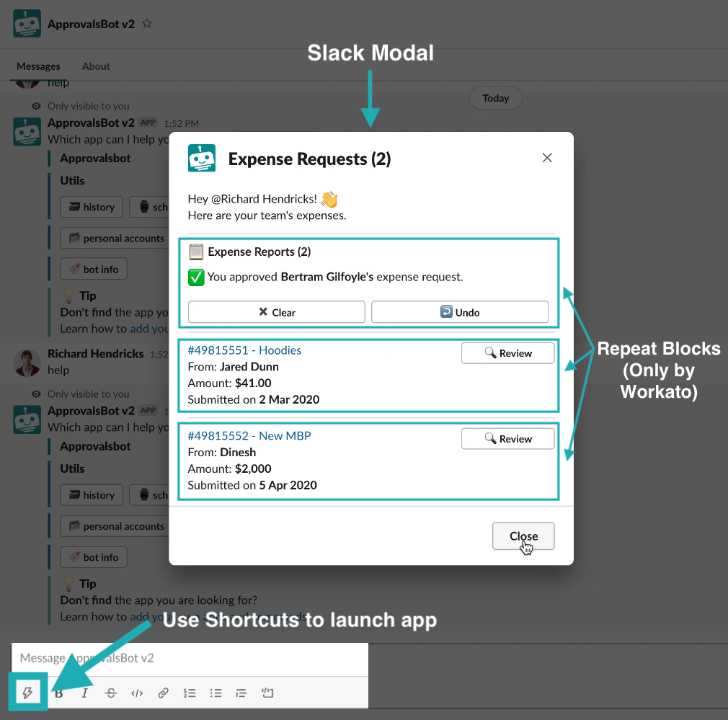This screenshot has height=720, width=728.
Task: Click the second history button
Action: click(92, 495)
